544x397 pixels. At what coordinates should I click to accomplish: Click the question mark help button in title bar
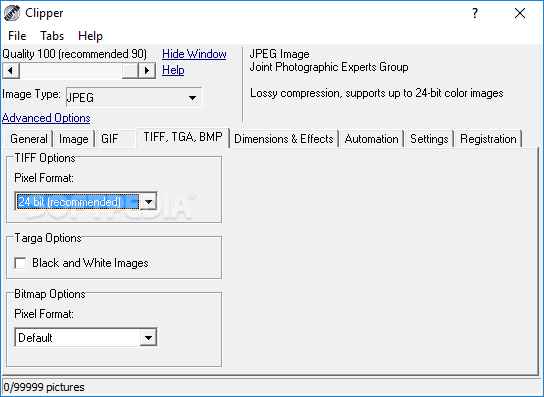point(475,13)
